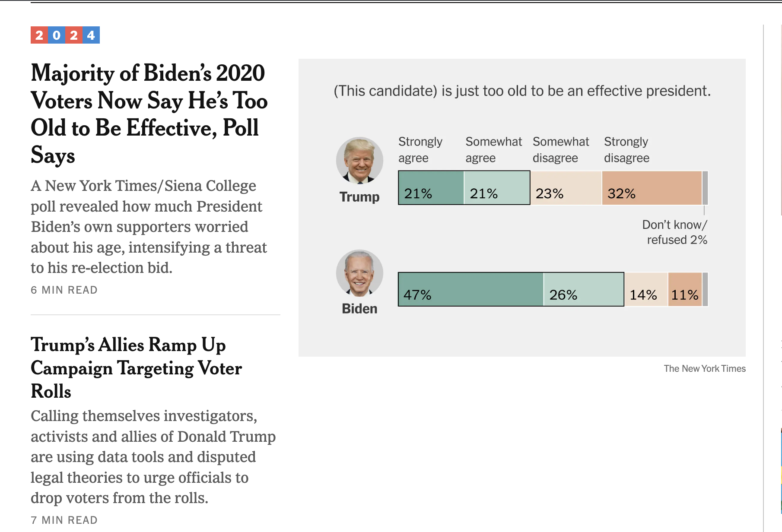The image size is (782, 532).
Task: Click The New York Times chart credit
Action: point(705,369)
